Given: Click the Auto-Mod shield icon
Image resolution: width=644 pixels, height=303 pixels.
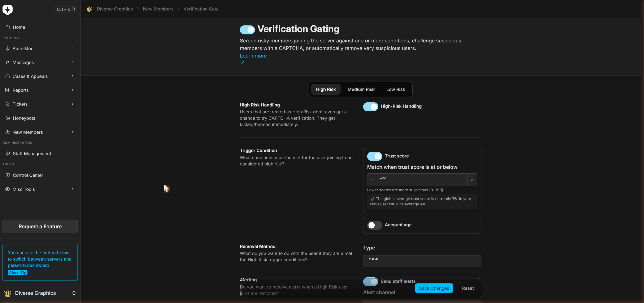Looking at the screenshot, I should tap(8, 49).
